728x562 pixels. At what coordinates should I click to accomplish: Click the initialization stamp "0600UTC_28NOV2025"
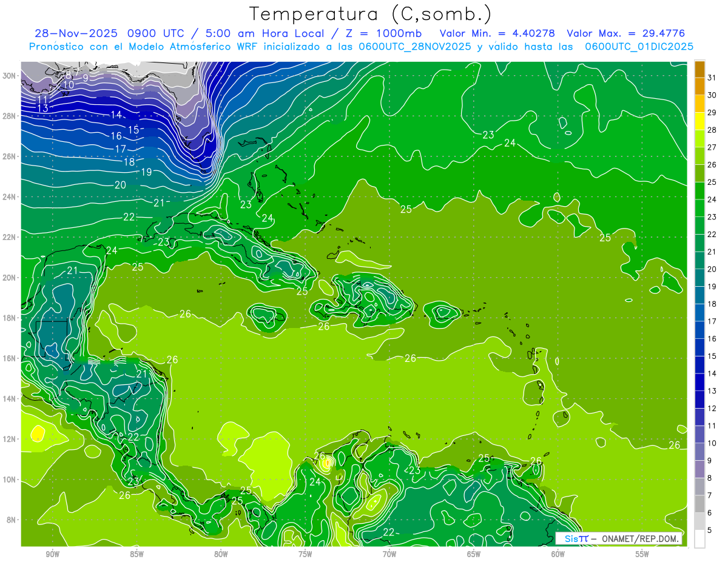click(x=415, y=47)
